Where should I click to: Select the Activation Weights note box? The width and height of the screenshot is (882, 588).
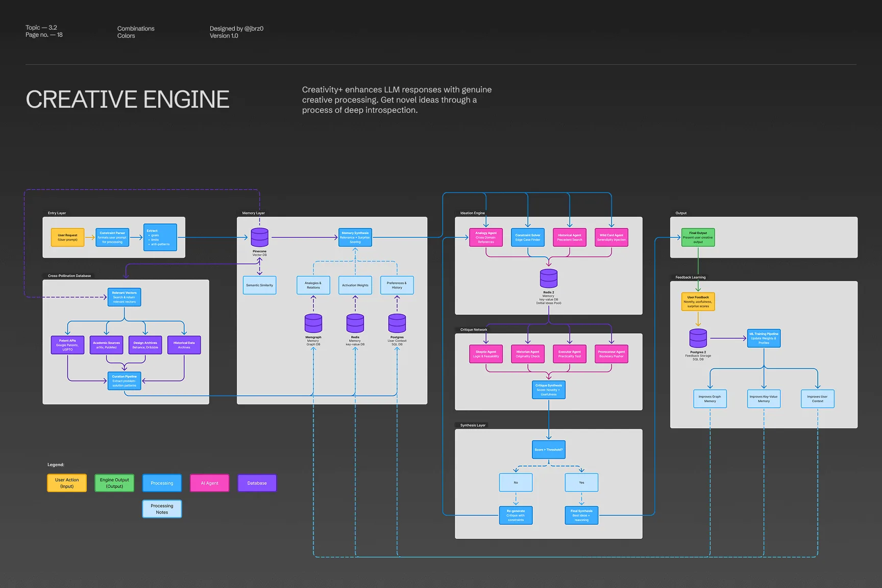[355, 285]
